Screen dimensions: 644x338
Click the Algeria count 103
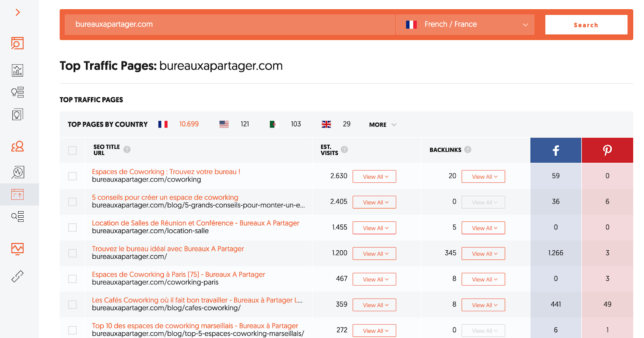[x=296, y=124]
